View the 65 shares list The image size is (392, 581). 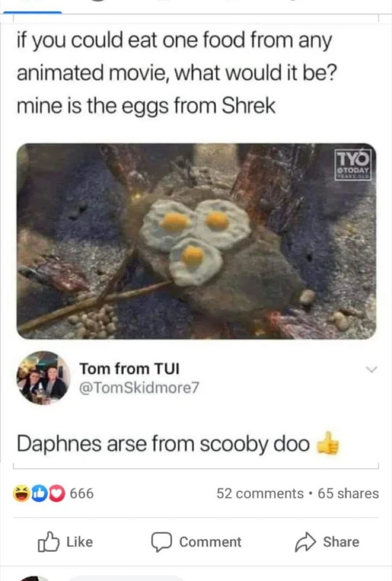tap(348, 493)
